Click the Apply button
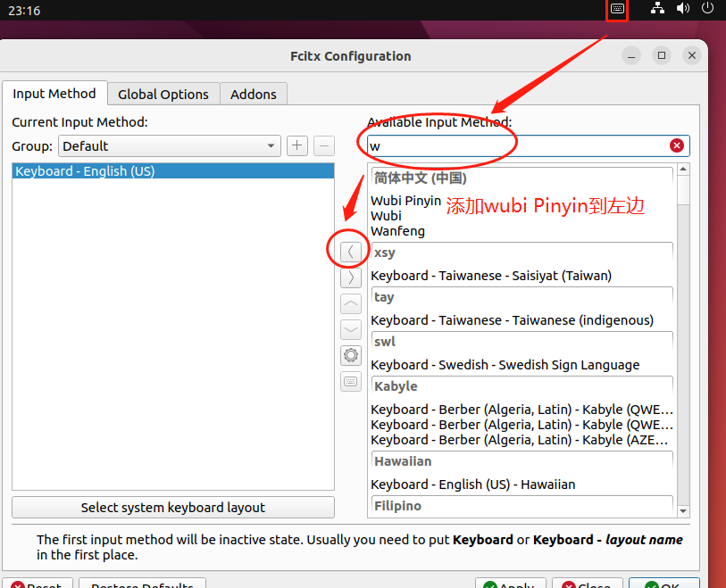726x588 pixels. click(x=511, y=584)
